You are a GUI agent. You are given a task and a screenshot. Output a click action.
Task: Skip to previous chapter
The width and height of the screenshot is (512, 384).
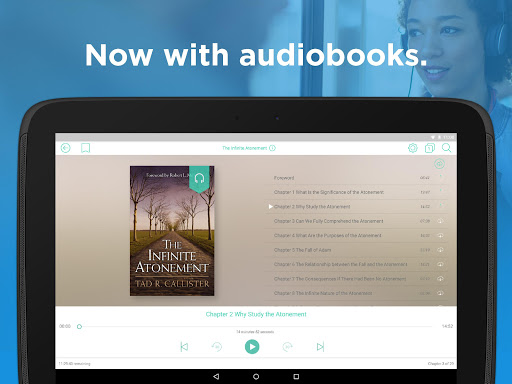coord(184,347)
